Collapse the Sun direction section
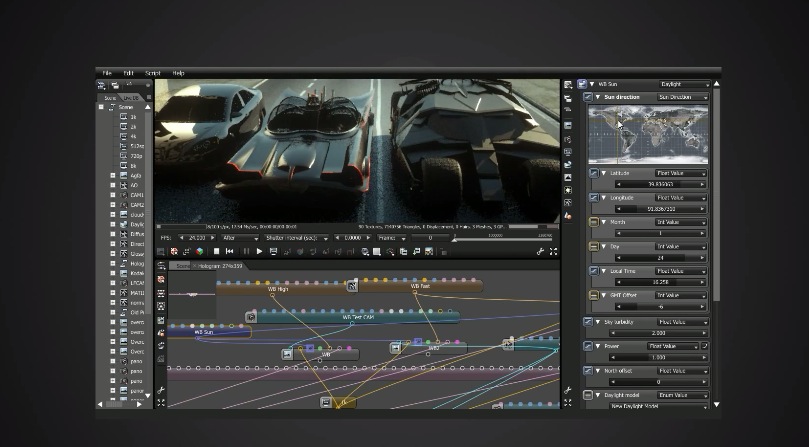Image resolution: width=809 pixels, height=447 pixels. (597, 97)
